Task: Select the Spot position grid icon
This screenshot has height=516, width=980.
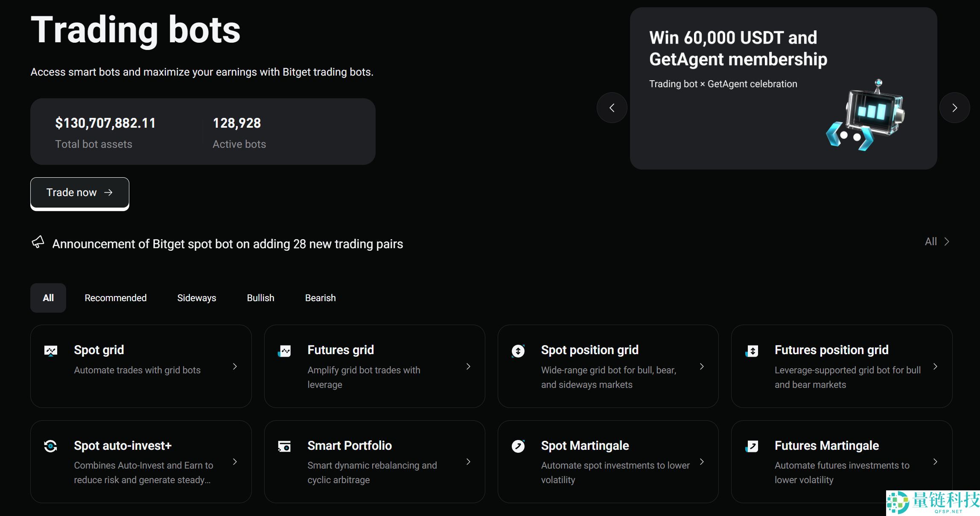Action: point(518,351)
